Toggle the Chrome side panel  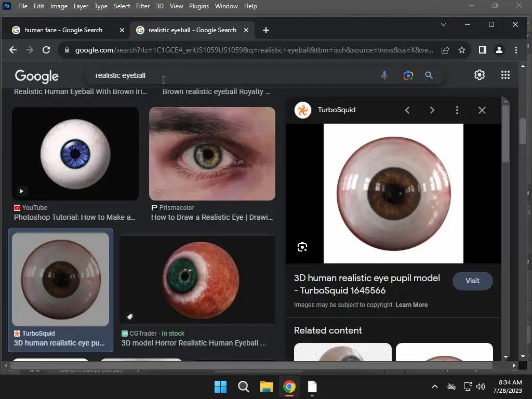[x=483, y=50]
